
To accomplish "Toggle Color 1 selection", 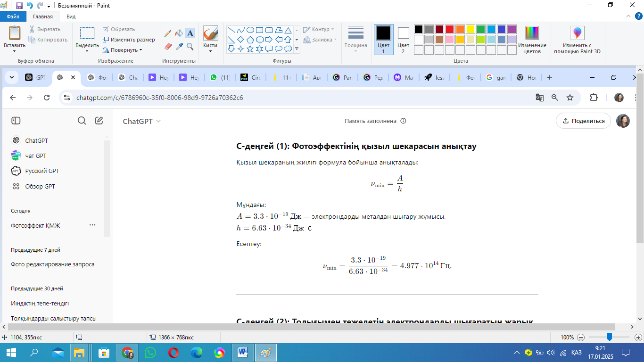I will pos(383,40).
